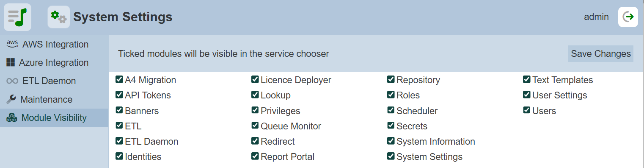Click the admin username label

[x=596, y=17]
